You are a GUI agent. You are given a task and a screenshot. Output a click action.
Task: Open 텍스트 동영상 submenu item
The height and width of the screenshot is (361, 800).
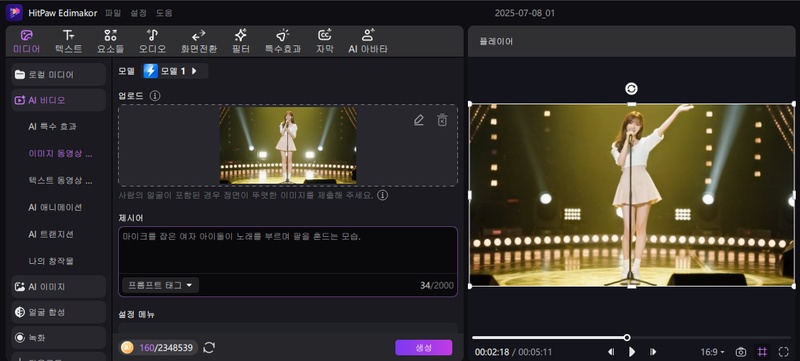60,180
